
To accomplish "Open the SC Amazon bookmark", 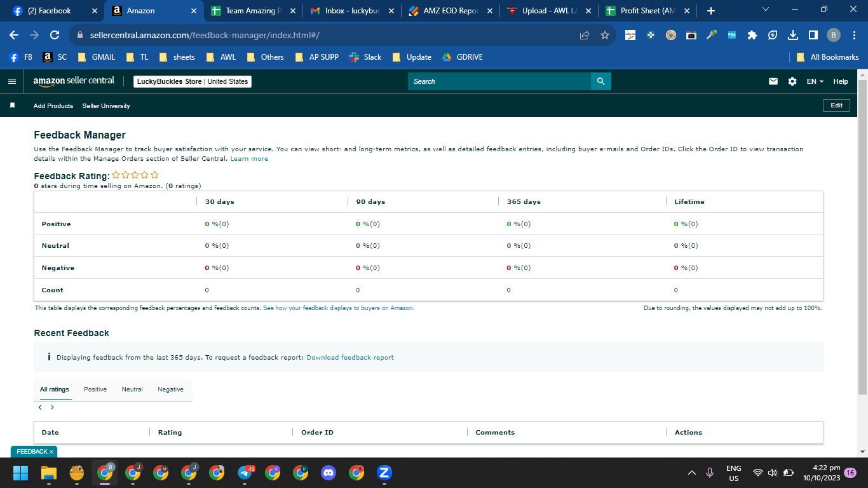I will [55, 57].
